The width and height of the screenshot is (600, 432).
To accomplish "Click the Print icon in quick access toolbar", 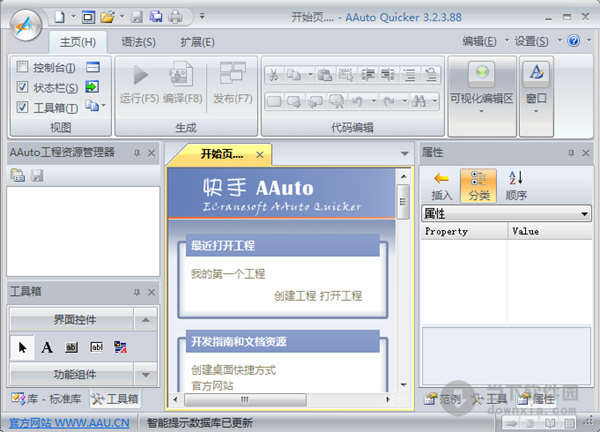I will tap(176, 17).
